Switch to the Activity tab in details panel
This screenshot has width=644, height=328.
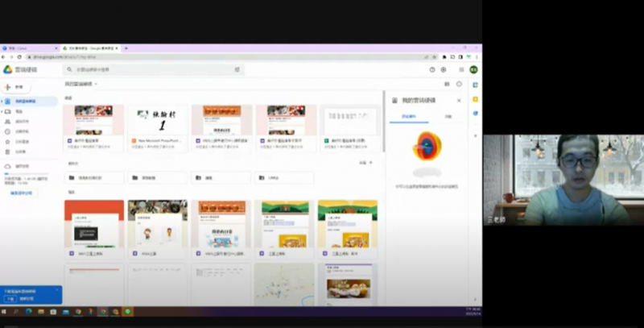(448, 117)
